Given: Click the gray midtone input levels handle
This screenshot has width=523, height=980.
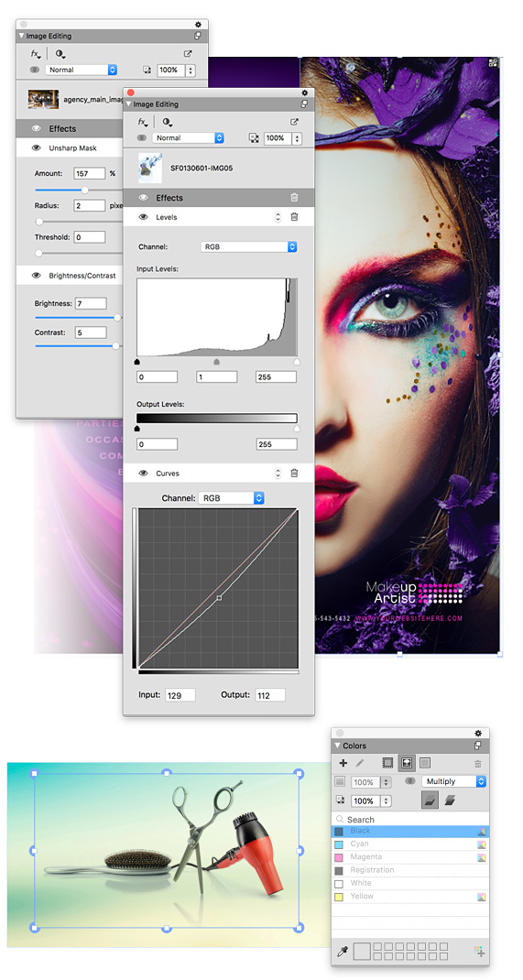Looking at the screenshot, I should tap(217, 362).
